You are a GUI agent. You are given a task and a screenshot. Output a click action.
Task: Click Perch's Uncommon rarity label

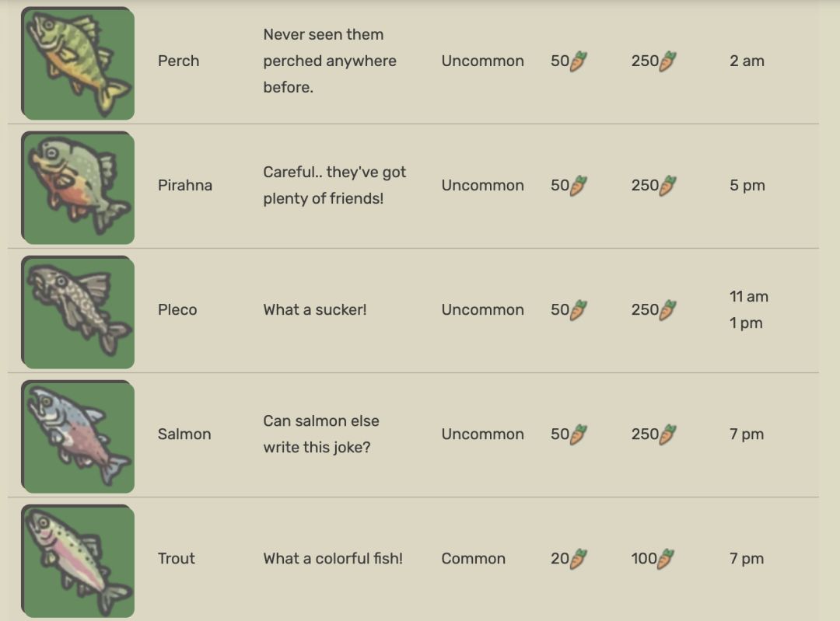(x=482, y=61)
